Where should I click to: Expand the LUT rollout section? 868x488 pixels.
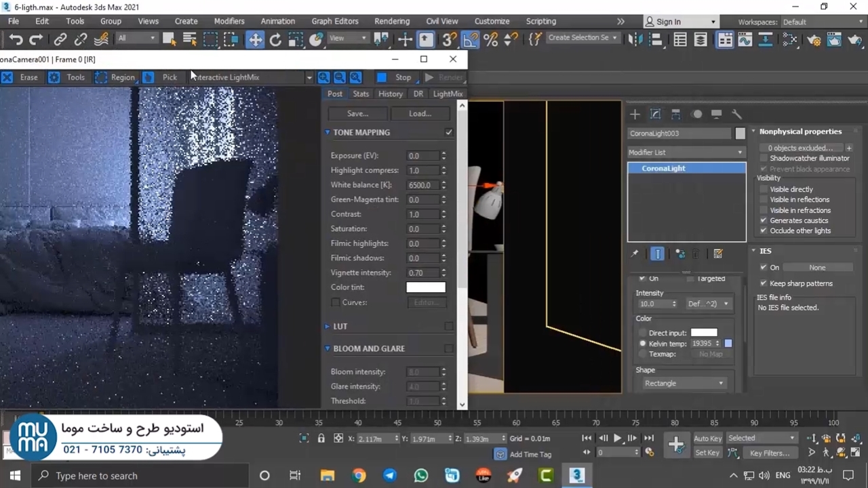point(340,326)
